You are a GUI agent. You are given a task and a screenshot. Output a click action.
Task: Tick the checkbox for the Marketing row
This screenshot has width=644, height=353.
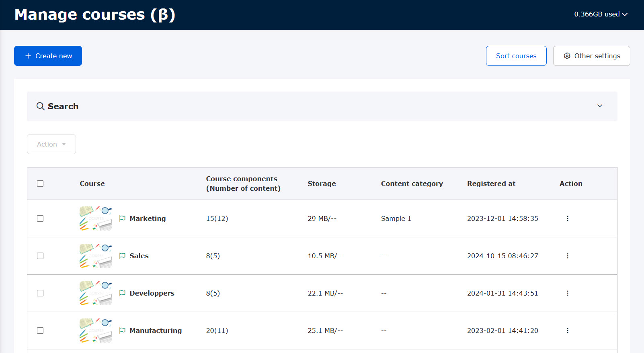point(40,218)
